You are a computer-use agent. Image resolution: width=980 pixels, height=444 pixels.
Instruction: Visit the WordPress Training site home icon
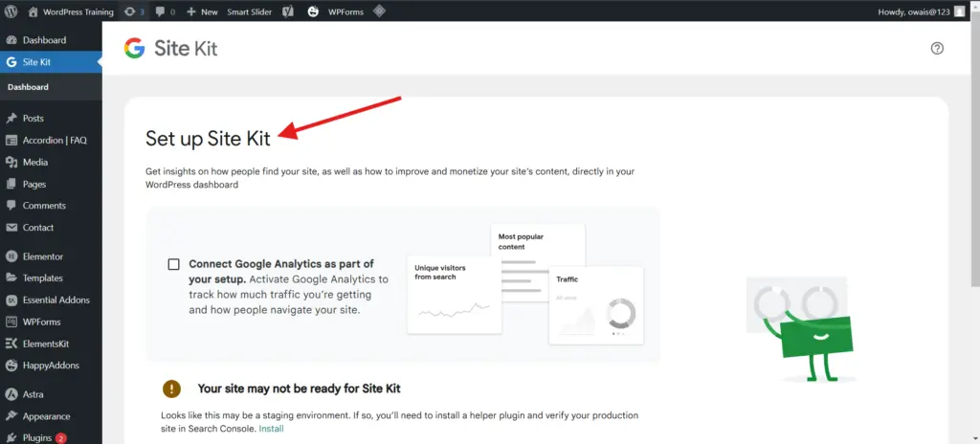(33, 11)
